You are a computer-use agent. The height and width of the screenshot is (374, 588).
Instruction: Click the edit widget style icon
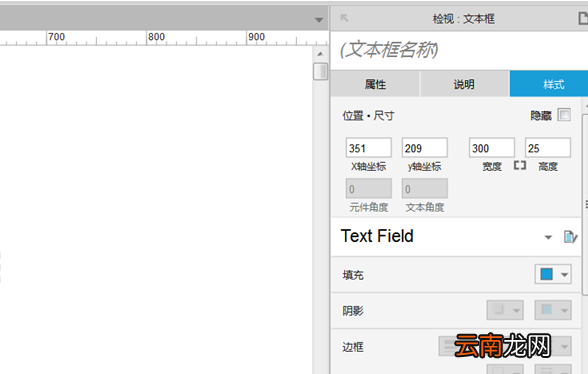click(x=570, y=237)
